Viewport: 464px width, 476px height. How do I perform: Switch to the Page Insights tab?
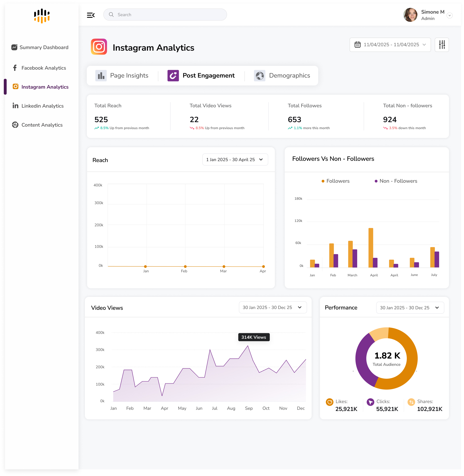click(x=122, y=76)
